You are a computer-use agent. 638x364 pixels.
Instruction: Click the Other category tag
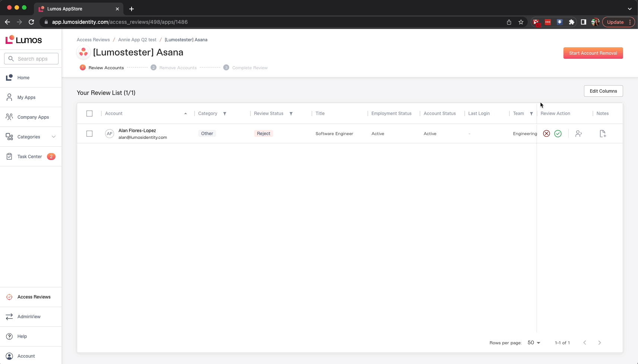[x=207, y=134]
